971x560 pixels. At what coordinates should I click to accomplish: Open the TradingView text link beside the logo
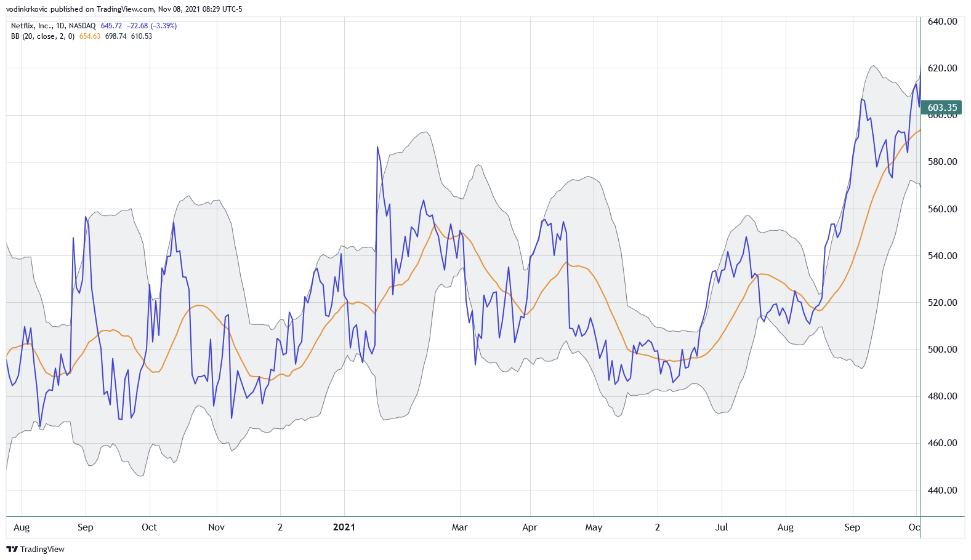42,549
